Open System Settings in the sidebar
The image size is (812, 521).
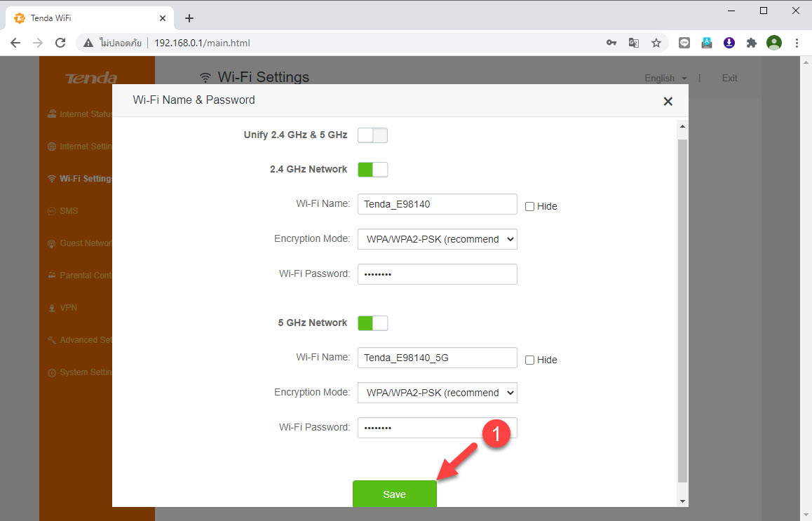pos(80,372)
